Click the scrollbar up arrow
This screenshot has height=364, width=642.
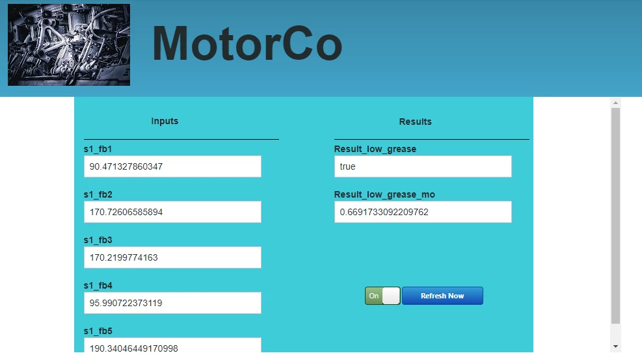(615, 103)
